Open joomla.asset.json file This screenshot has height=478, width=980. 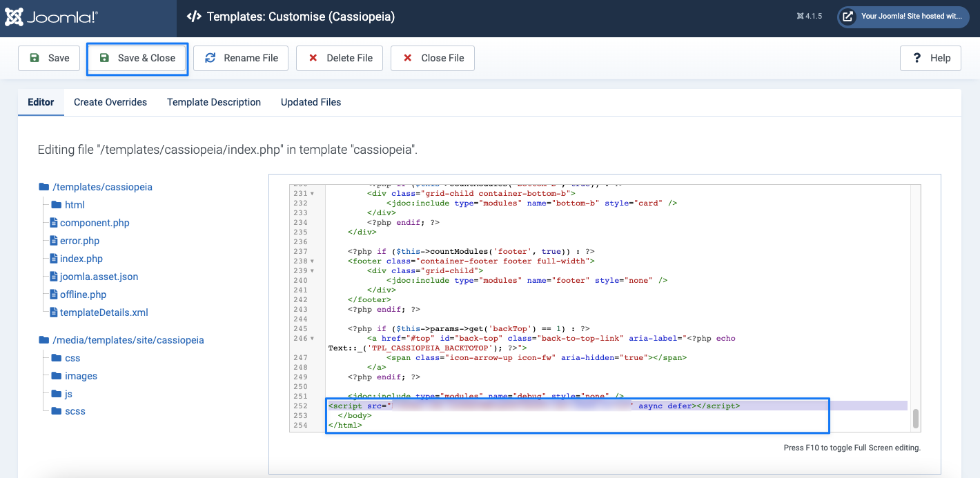click(99, 277)
